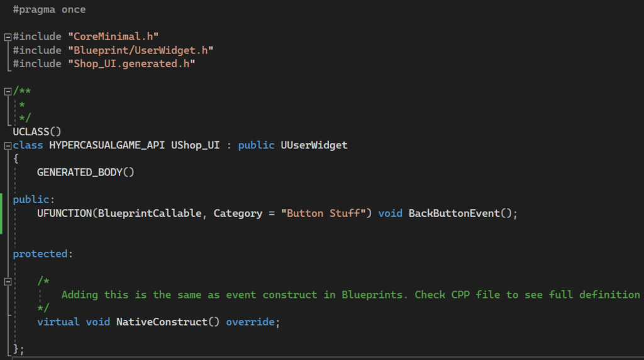Collapse the #include block fold marker

pyautogui.click(x=8, y=37)
